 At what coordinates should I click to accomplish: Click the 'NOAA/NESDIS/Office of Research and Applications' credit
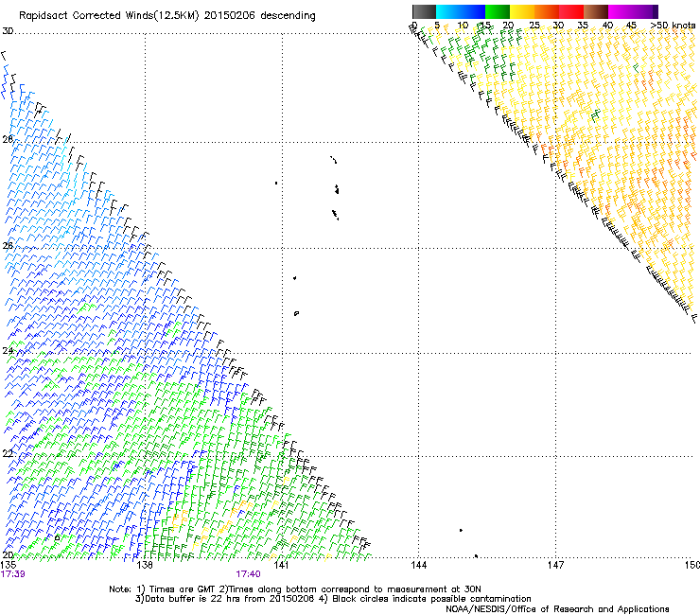[x=557, y=608]
